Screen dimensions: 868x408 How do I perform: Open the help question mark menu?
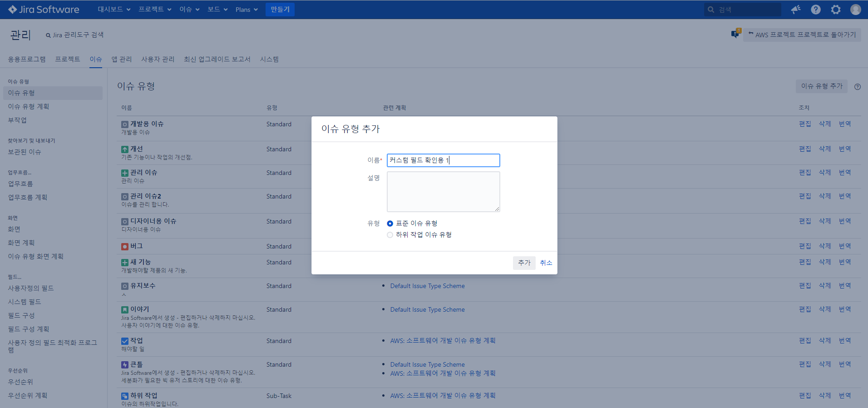coord(816,10)
